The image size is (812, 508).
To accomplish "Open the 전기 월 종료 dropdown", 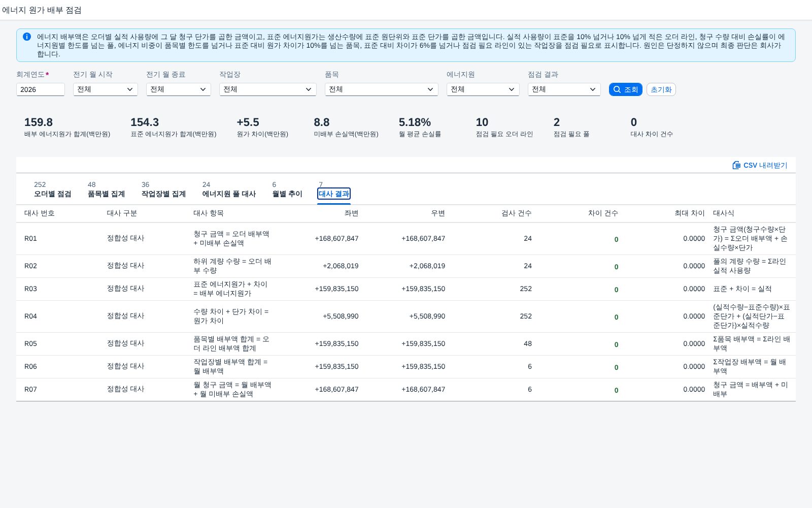I will [179, 89].
